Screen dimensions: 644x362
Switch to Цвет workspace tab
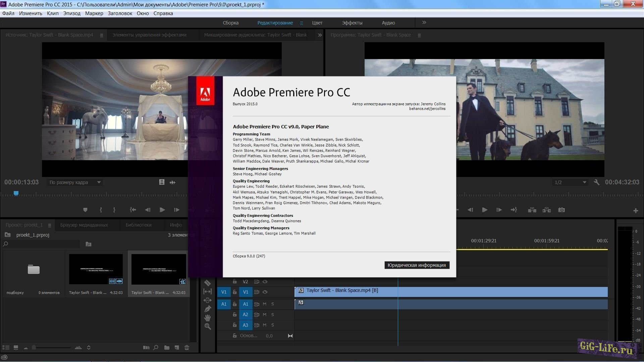click(x=317, y=23)
